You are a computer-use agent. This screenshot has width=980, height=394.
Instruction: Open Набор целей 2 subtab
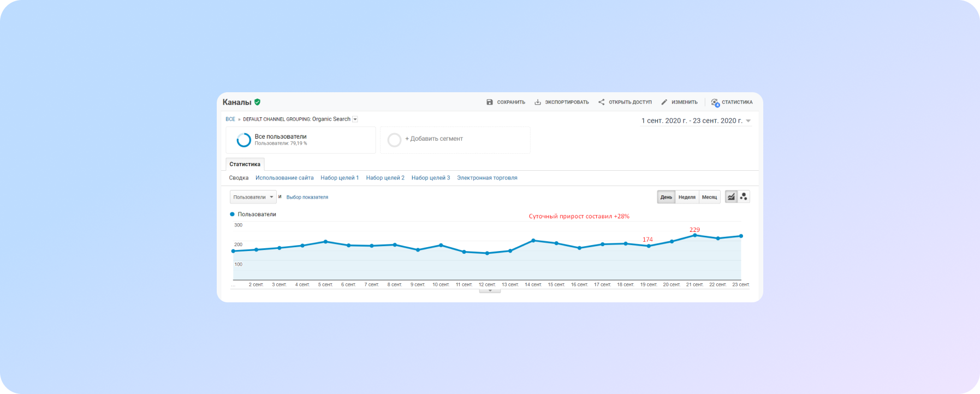tap(385, 178)
